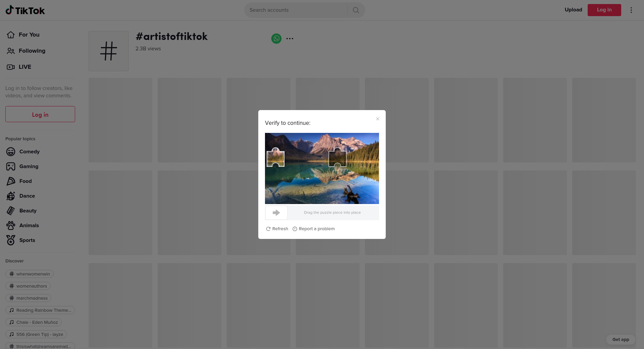Click the Get app button
Screen dimensions: 644x349
tap(621, 340)
